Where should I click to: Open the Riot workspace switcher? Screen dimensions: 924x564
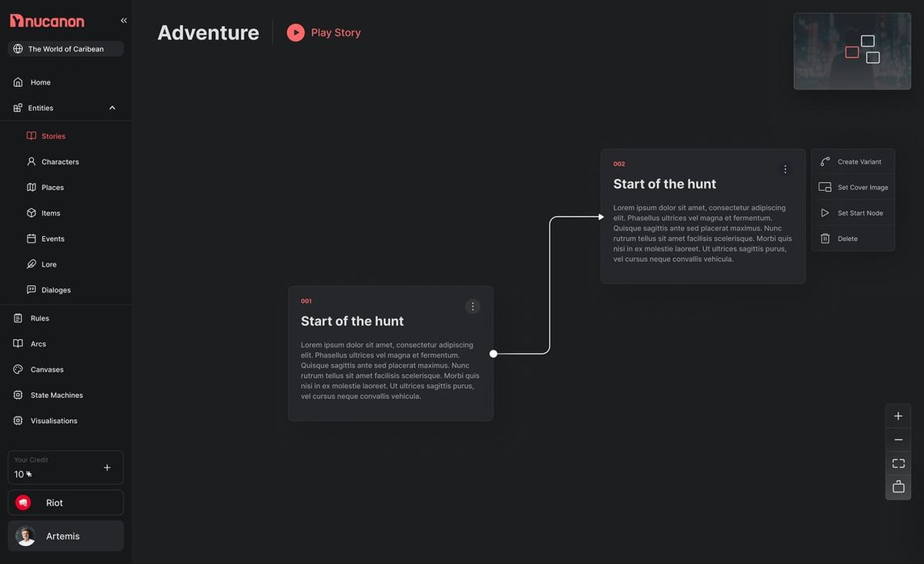[x=65, y=503]
